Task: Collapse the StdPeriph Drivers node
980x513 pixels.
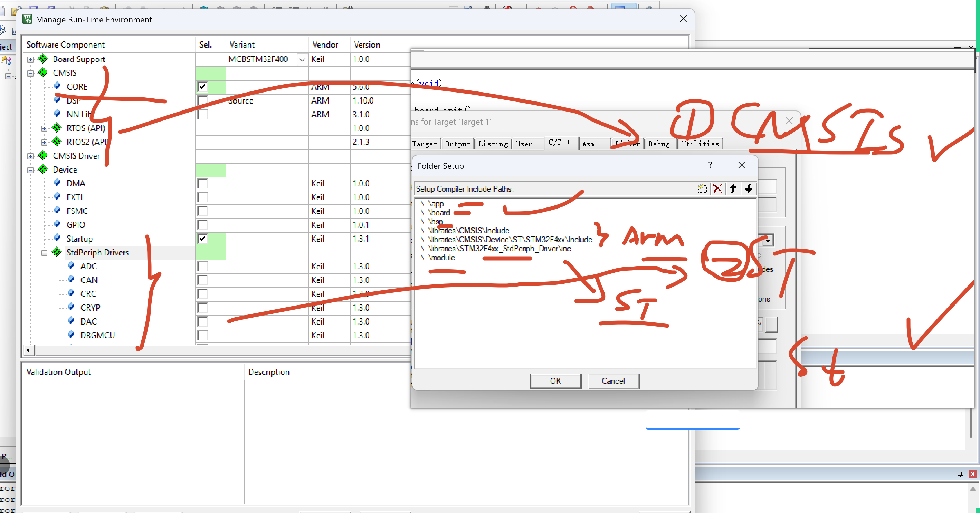Action: click(44, 253)
